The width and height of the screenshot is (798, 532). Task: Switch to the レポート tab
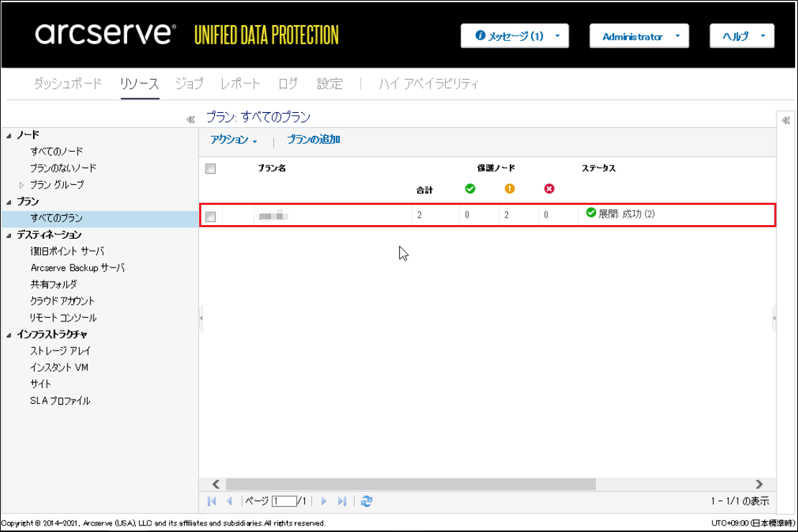tap(240, 83)
